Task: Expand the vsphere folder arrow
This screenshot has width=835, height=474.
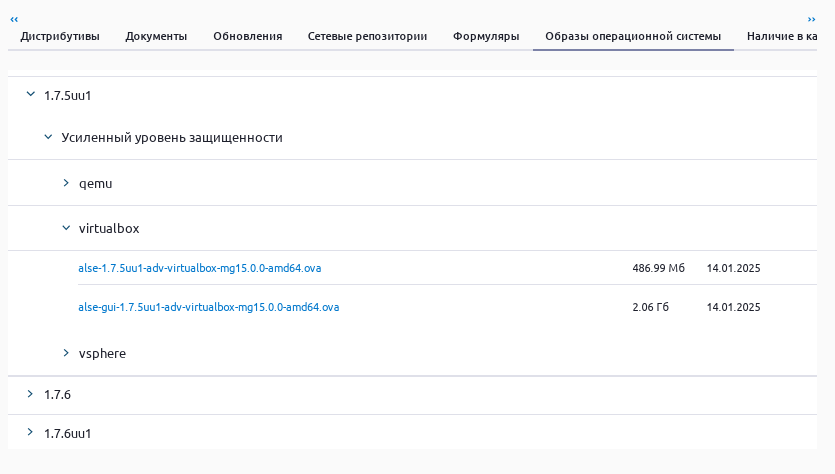Action: click(66, 353)
